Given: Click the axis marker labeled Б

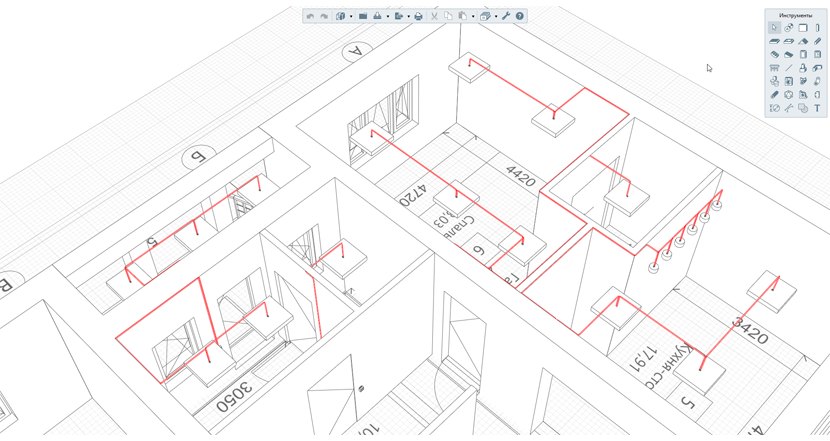Looking at the screenshot, I should [199, 156].
